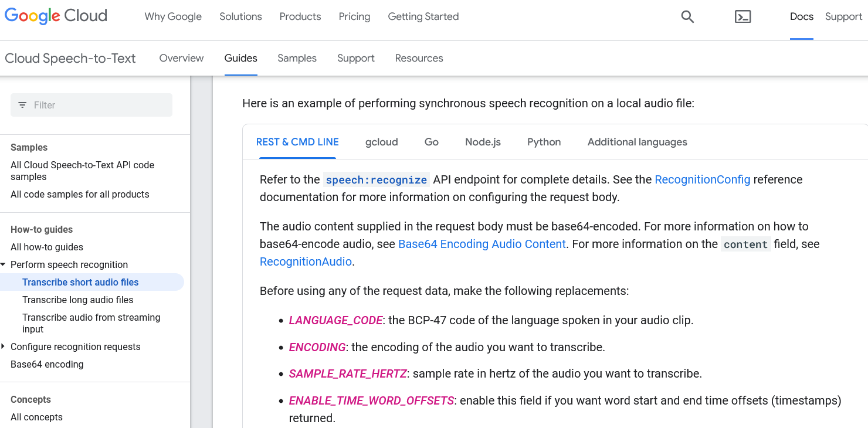Open the Additional languages tab
Viewport: 868px width, 428px height.
pyautogui.click(x=637, y=142)
